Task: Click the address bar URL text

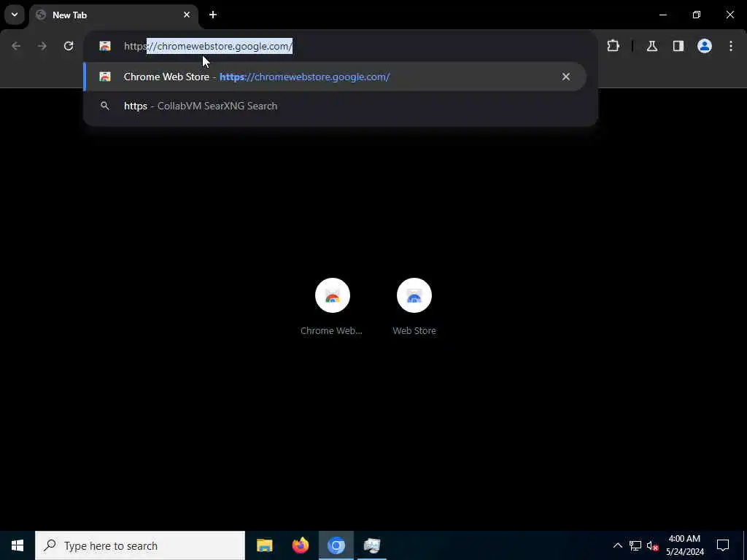Action: pyautogui.click(x=208, y=46)
